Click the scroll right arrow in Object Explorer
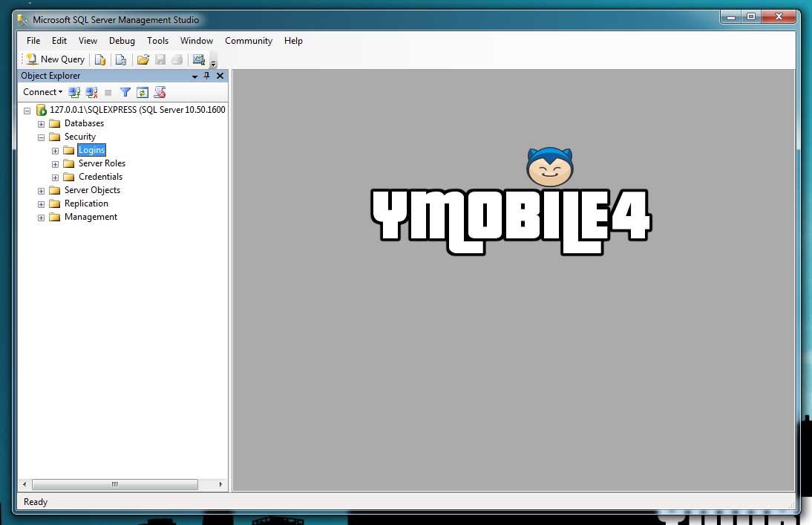Screen dimensions: 812x525 (221, 485)
